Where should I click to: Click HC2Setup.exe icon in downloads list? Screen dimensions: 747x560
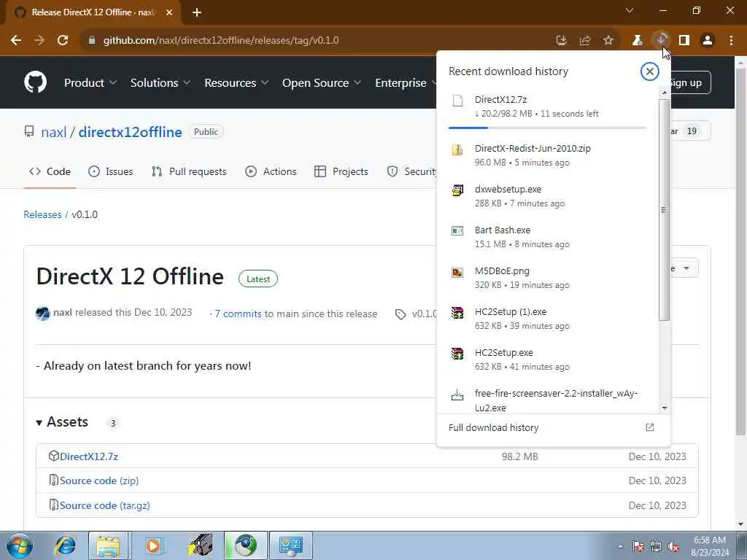pyautogui.click(x=457, y=354)
